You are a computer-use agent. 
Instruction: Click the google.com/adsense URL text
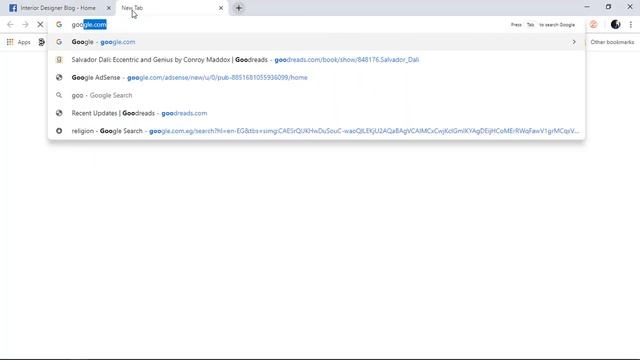pyautogui.click(x=217, y=78)
